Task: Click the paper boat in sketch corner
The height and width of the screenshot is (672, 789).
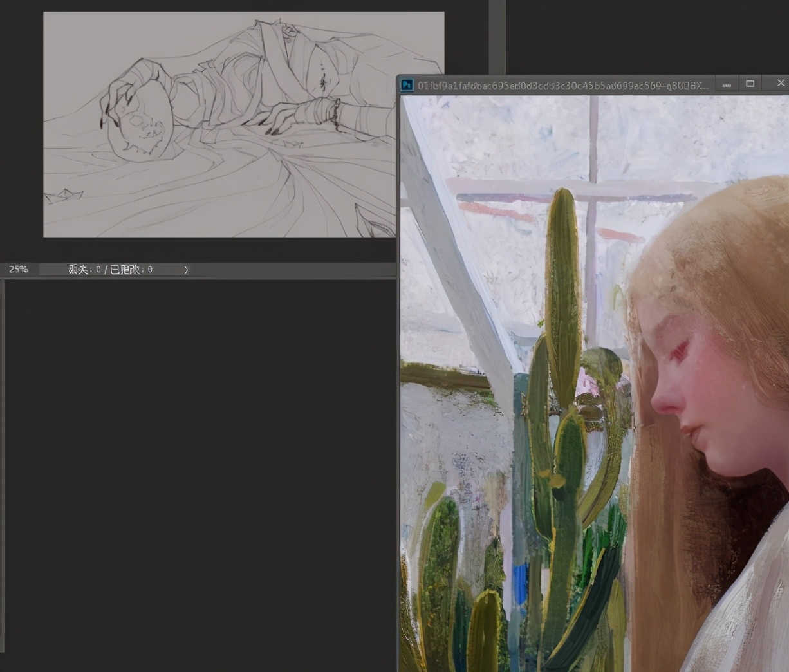Action: (63, 195)
